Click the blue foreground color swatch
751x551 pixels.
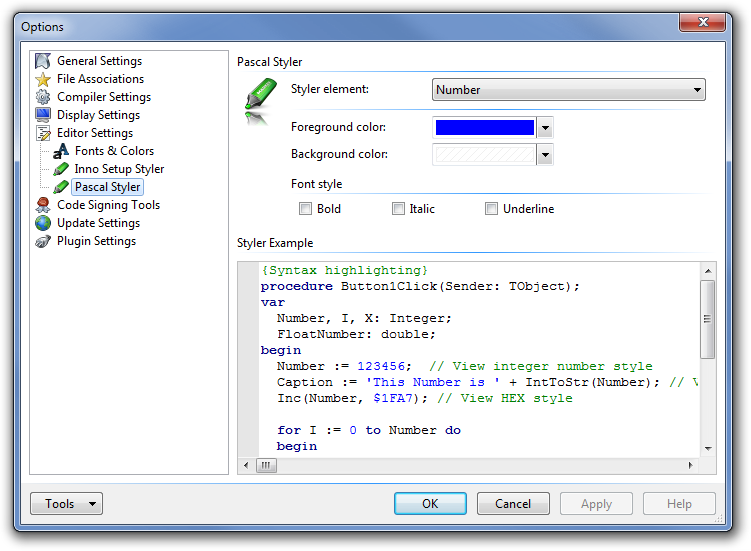click(484, 128)
